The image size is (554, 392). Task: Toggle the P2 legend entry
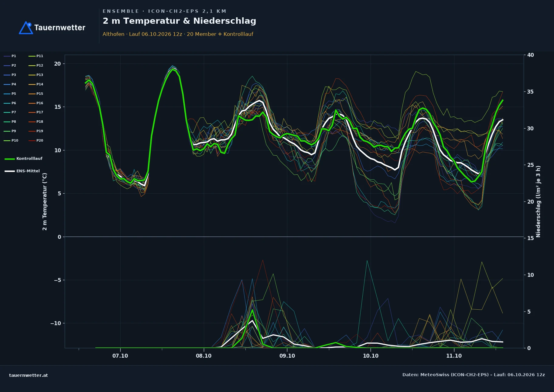point(10,65)
